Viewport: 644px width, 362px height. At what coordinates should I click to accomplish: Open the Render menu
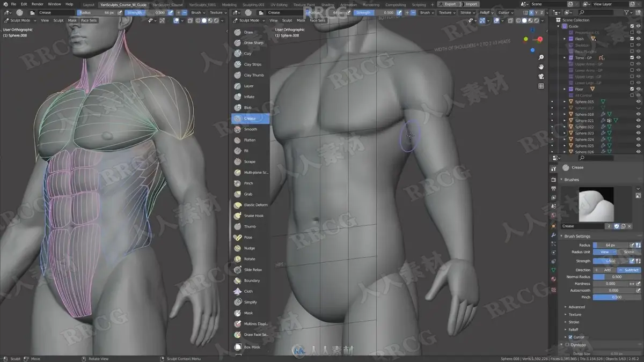coord(37,4)
